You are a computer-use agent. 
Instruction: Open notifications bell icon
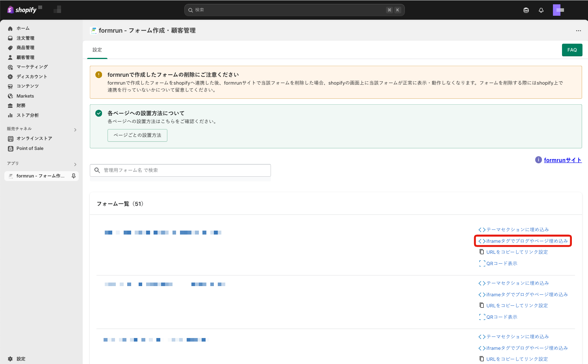point(541,10)
